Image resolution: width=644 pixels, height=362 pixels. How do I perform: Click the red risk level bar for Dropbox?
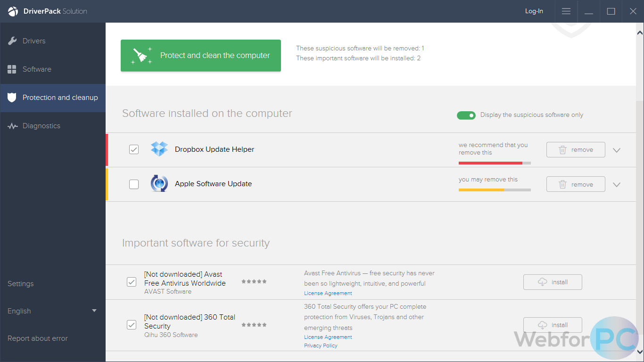[x=490, y=163]
